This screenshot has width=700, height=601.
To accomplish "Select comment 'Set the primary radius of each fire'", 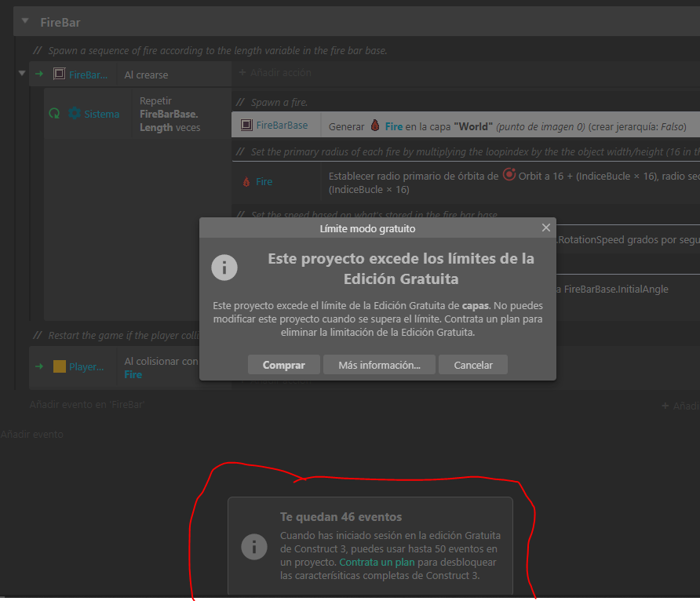I will [x=468, y=151].
